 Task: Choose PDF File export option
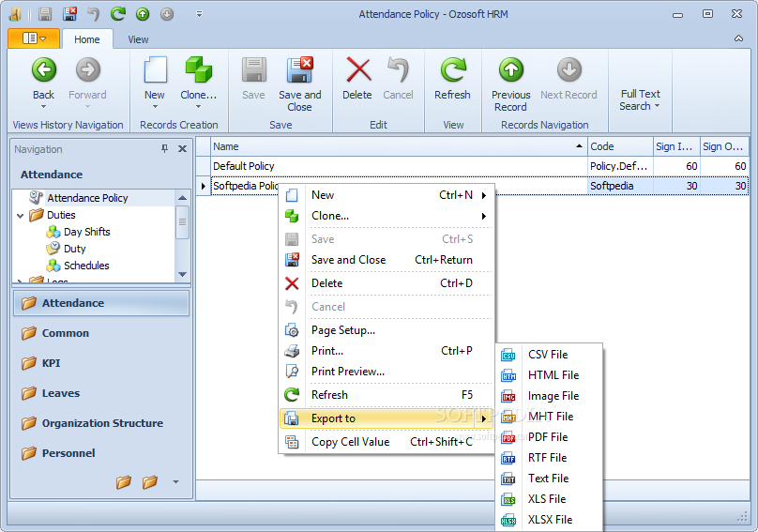(549, 437)
